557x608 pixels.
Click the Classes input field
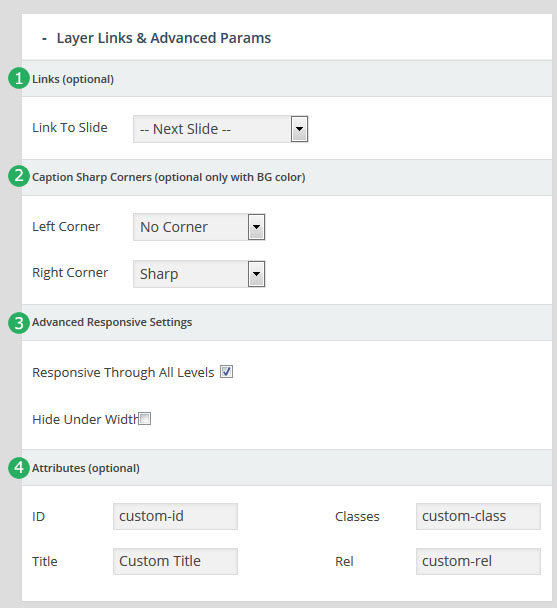[478, 516]
